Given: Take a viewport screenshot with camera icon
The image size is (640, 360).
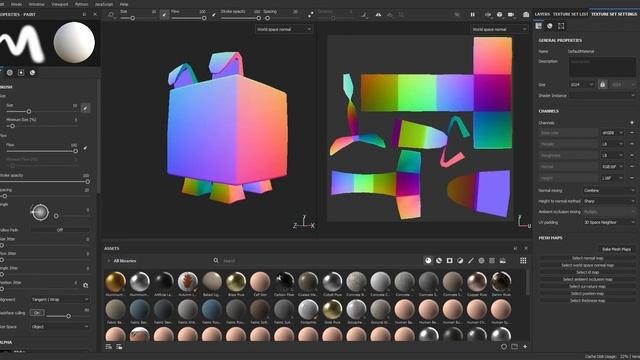Looking at the screenshot, I should [526, 15].
